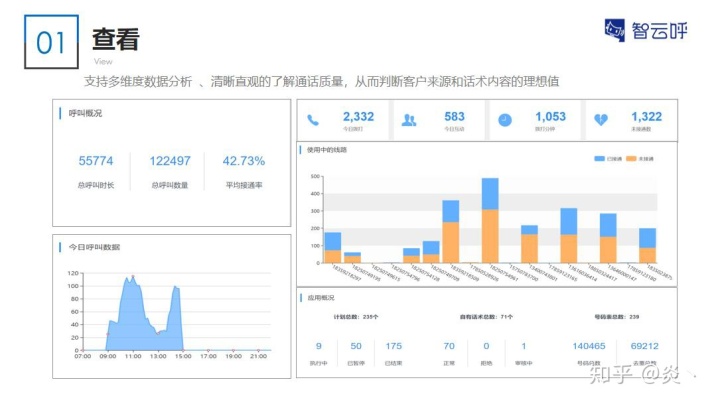The height and width of the screenshot is (404, 720).
Task: Click the 1,053 minutes value
Action: (550, 117)
